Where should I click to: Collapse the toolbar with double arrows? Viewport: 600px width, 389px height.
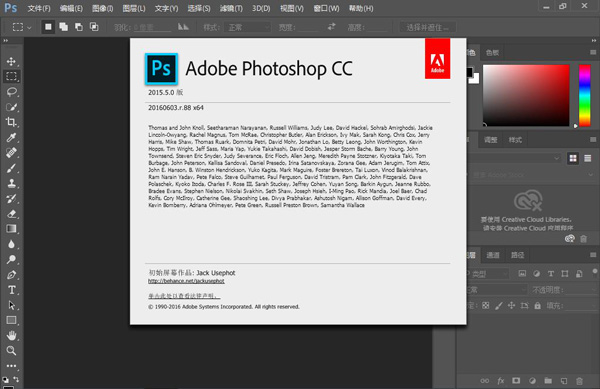click(6, 41)
